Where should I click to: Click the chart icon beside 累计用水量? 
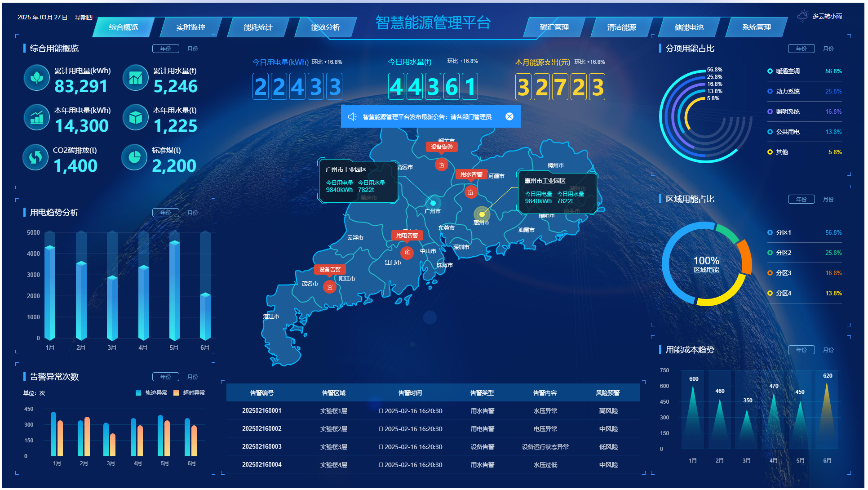pyautogui.click(x=135, y=78)
